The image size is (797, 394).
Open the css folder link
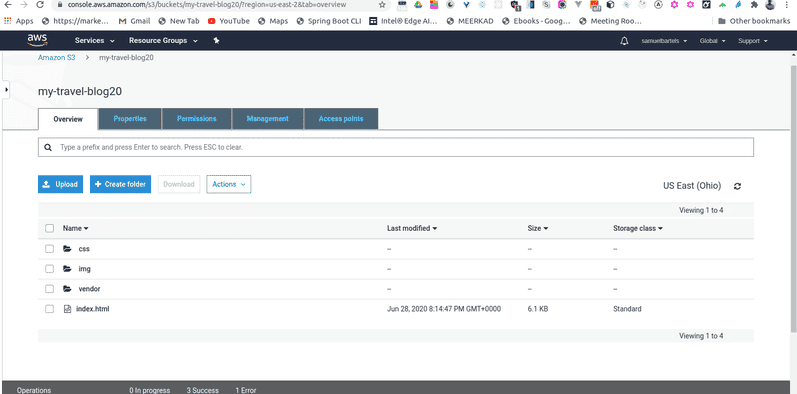point(84,249)
